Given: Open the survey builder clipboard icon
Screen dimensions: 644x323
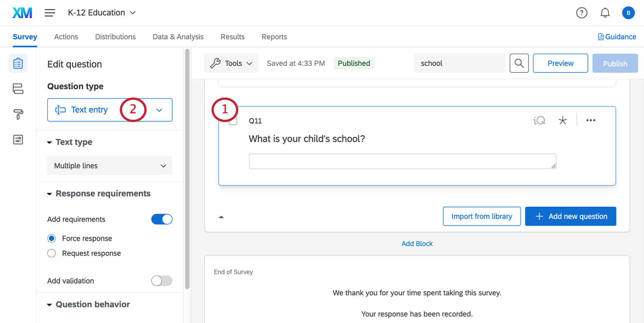Looking at the screenshot, I should [x=18, y=63].
